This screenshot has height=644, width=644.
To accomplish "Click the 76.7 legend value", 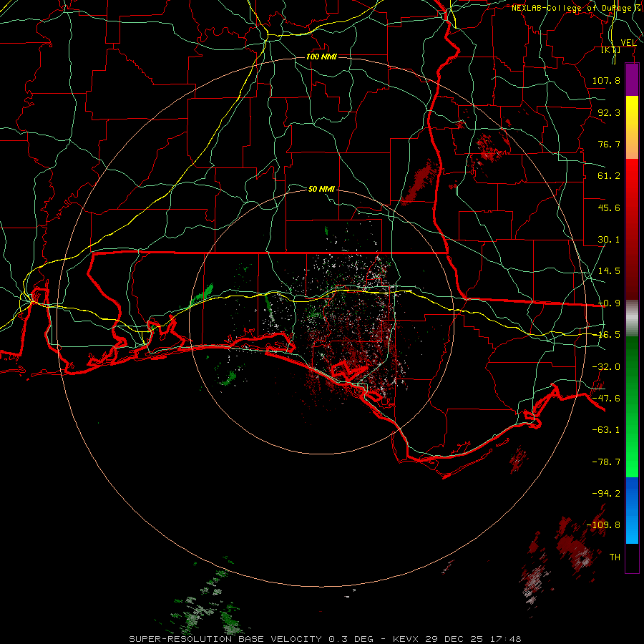I will [x=609, y=144].
